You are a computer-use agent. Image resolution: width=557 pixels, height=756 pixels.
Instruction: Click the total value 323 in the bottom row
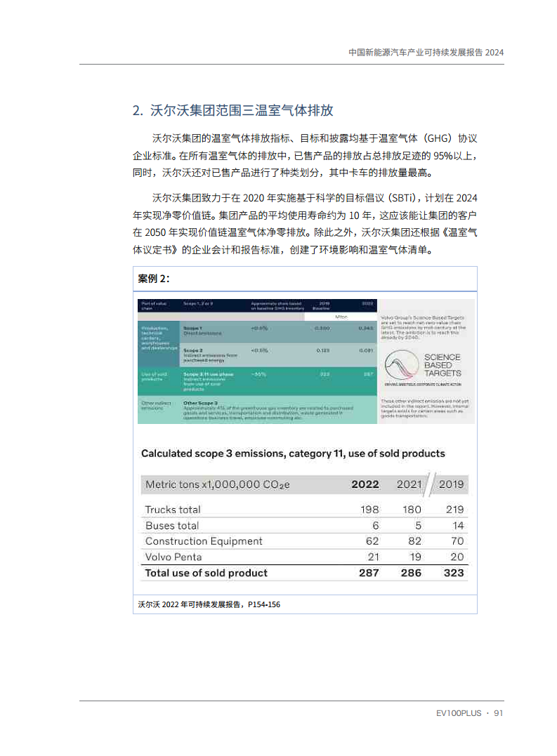pyautogui.click(x=454, y=573)
